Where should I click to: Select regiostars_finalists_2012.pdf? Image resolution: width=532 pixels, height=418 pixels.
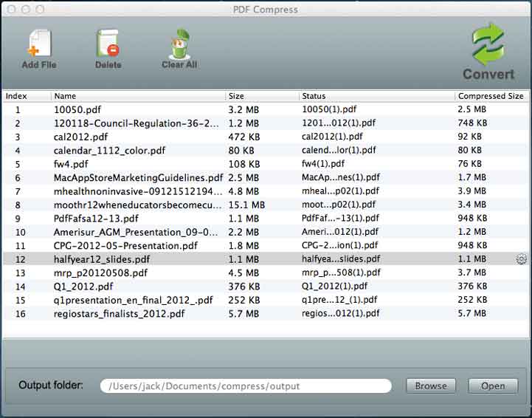(266, 313)
